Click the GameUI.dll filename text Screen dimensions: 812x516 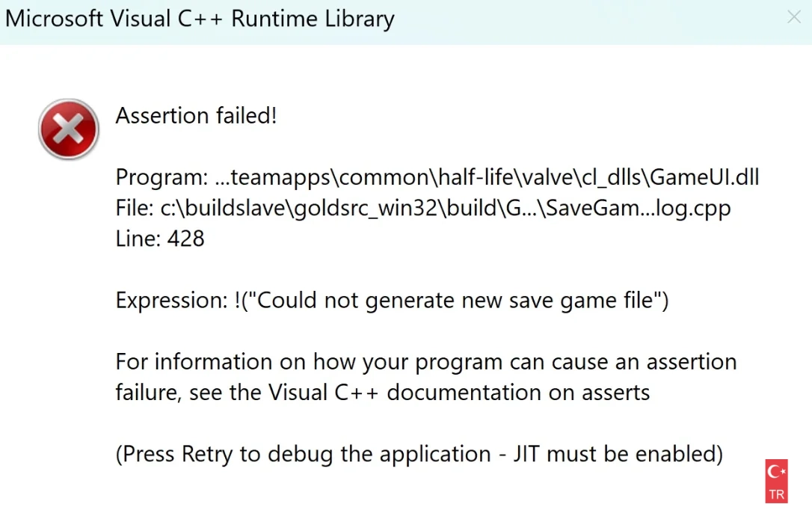click(704, 177)
